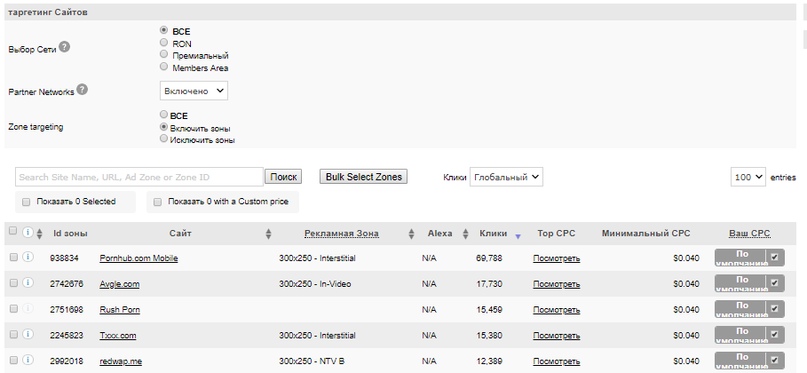This screenshot has width=807, height=373.
Task: Click таргетинг Сайтов section header
Action: [47, 12]
